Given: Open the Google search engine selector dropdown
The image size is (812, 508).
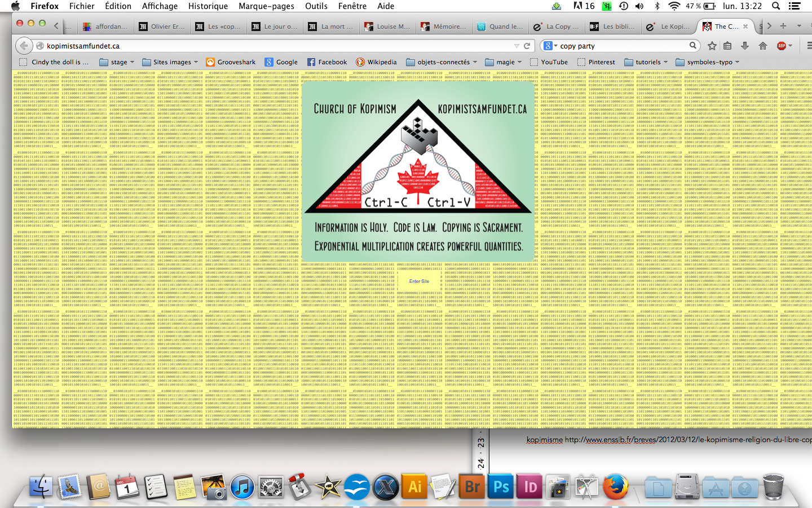Looking at the screenshot, I should coord(550,46).
